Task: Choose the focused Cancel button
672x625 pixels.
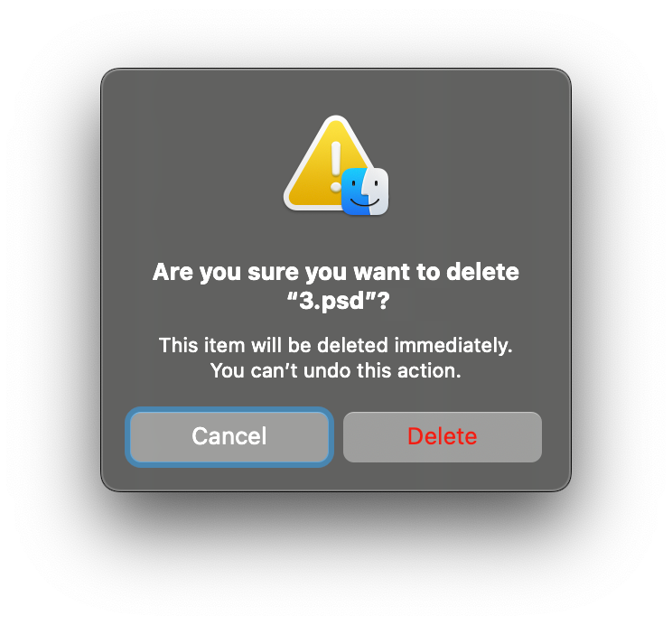Action: (x=229, y=437)
